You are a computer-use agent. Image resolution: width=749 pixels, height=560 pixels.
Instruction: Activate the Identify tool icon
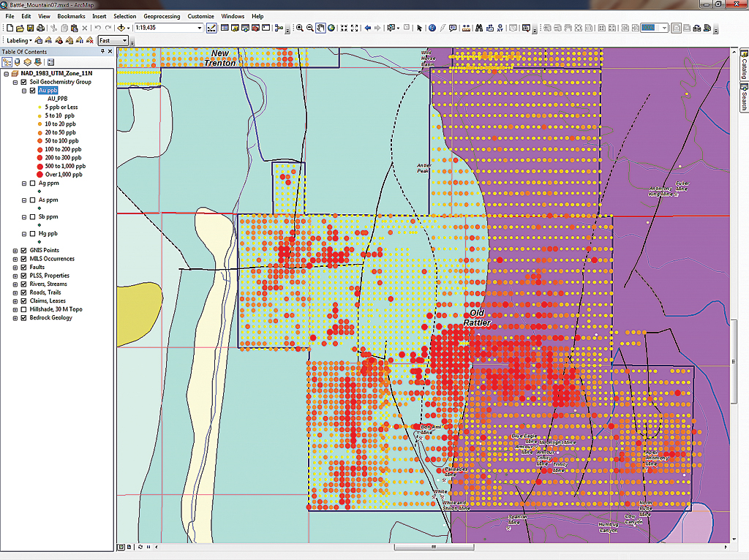432,28
